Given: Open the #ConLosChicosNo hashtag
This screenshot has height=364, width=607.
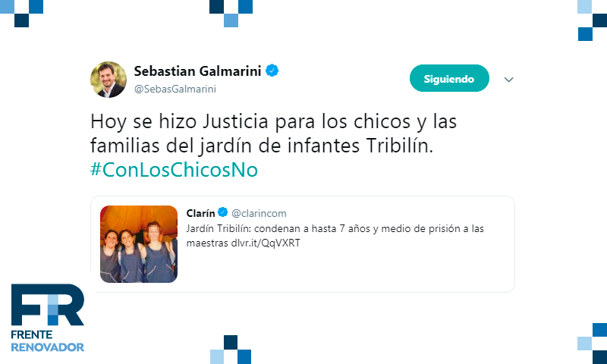Looking at the screenshot, I should tap(174, 170).
